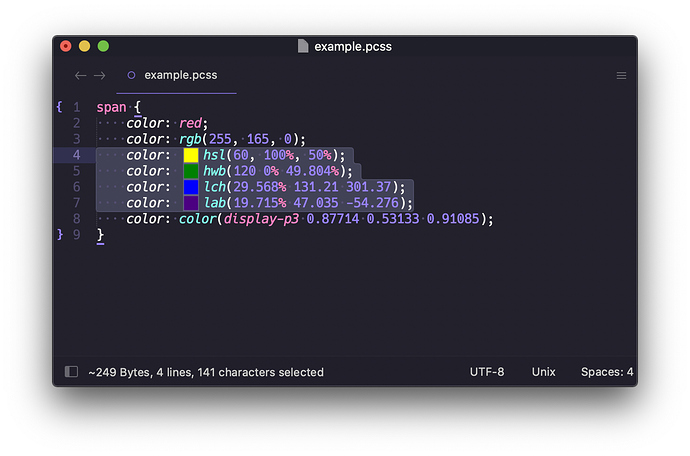Click the value -54.276 on line 7
Image resolution: width=690 pixels, height=456 pixels.
[x=372, y=203]
